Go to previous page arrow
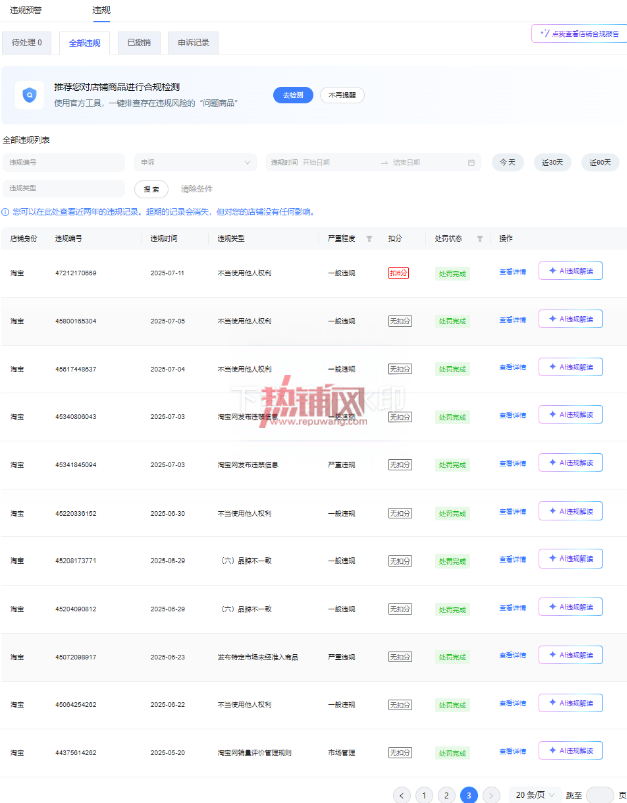Image resolution: width=627 pixels, height=803 pixels. coord(402,795)
